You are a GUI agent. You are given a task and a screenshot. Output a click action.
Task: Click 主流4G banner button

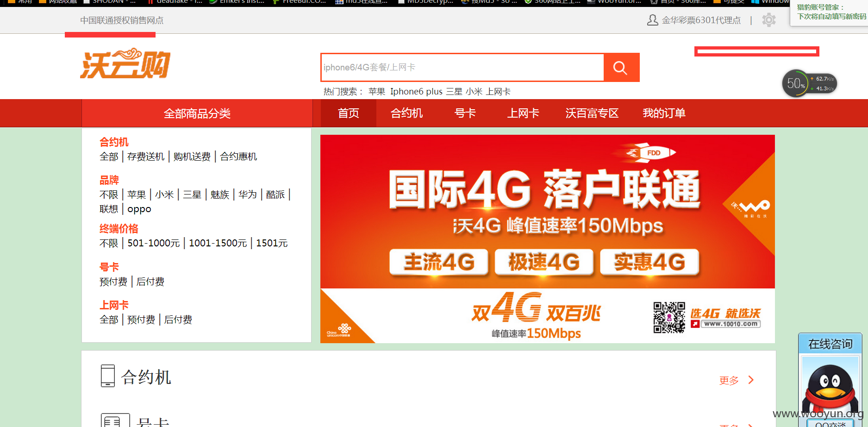439,262
